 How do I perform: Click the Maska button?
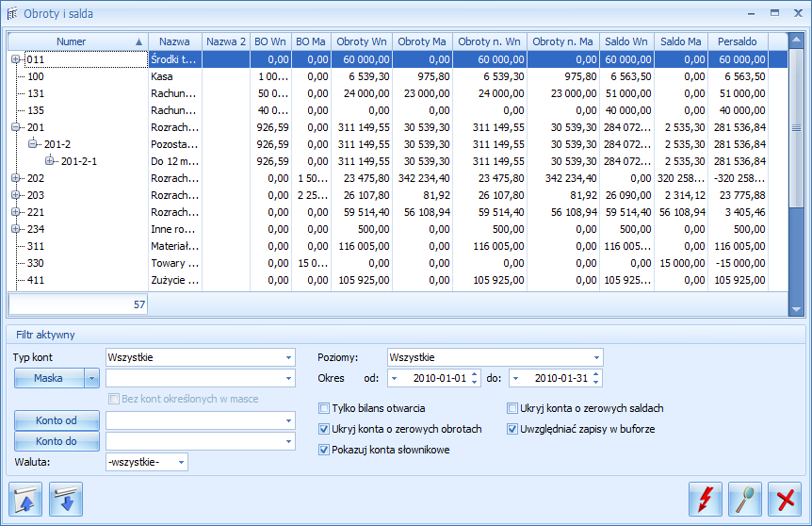coord(49,378)
